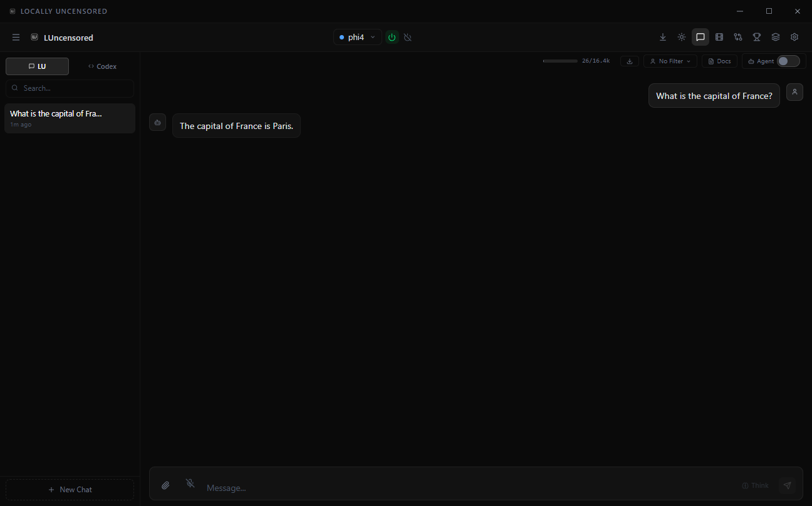Open the Settings gear menu
The height and width of the screenshot is (506, 812).
click(x=794, y=37)
